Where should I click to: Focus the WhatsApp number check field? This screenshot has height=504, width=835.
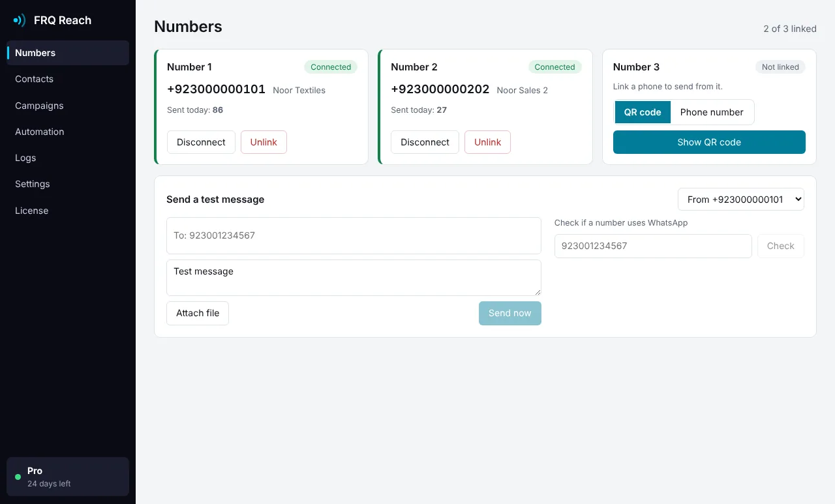653,246
